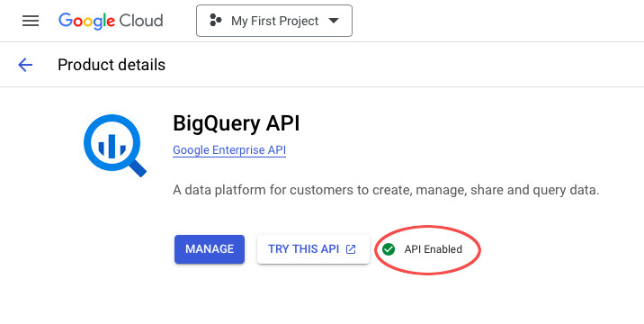Viewport: 644px width, 324px height.
Task: Click the Product details heading
Action: coord(112,65)
